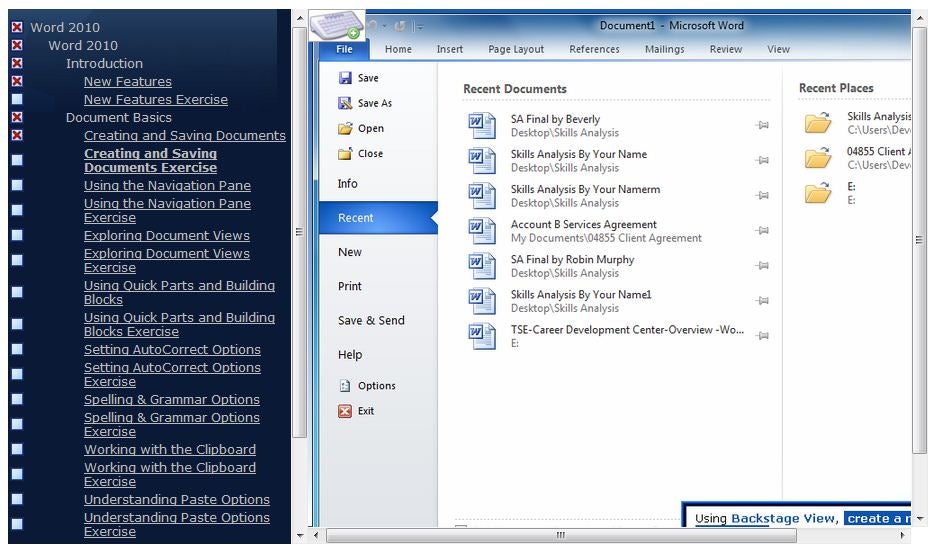Toggle checkbox beside Using the Navigation Pane
This screenshot has width=940, height=552.
(17, 186)
